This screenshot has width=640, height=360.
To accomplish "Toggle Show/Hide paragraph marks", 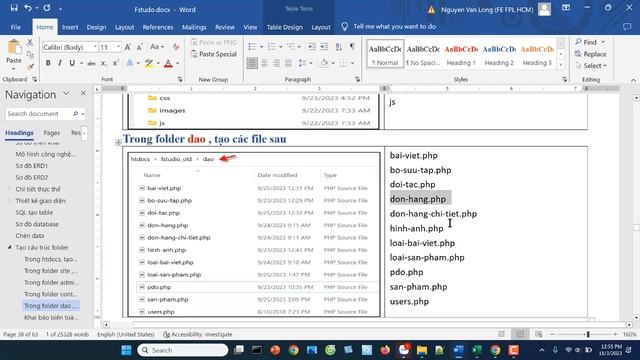I will [x=352, y=47].
